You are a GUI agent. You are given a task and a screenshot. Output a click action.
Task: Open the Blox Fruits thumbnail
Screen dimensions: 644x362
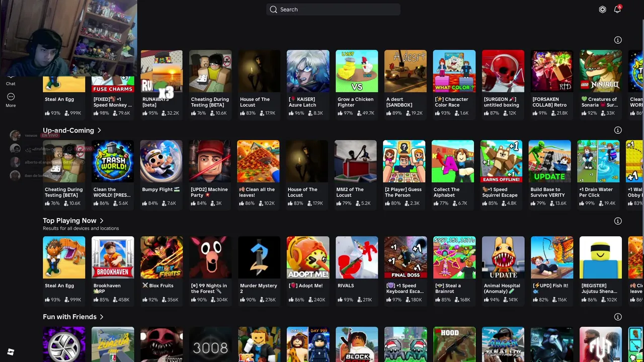coord(162,257)
